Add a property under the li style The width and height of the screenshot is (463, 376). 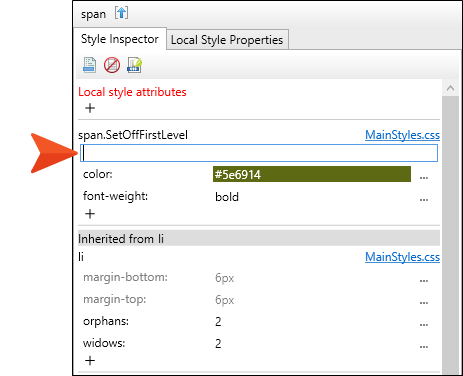coord(90,360)
